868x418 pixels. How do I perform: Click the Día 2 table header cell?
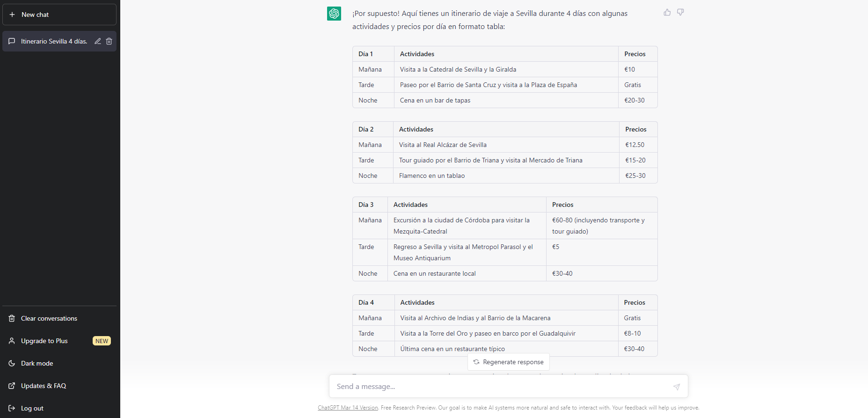373,129
